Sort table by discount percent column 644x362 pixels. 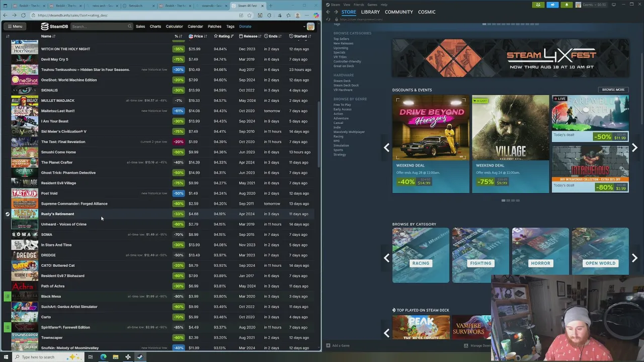click(178, 36)
